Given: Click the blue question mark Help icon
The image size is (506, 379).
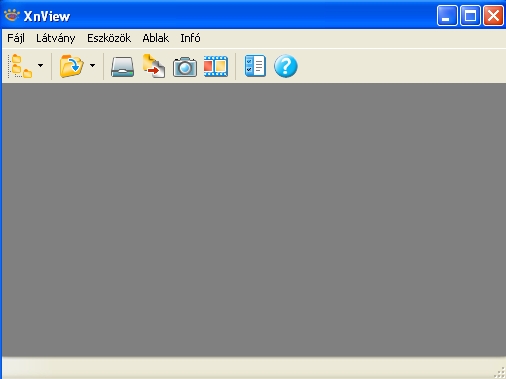Looking at the screenshot, I should [x=286, y=66].
